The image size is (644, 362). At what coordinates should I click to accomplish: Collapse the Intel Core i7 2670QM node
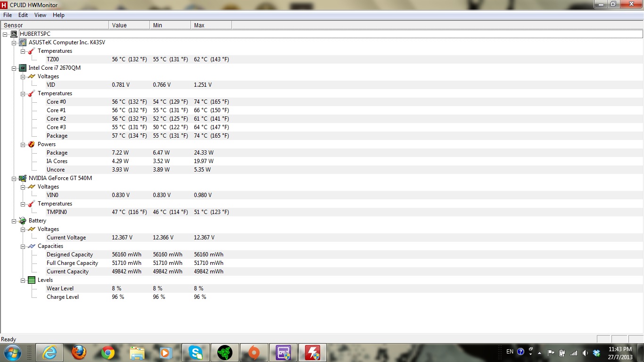(x=14, y=68)
